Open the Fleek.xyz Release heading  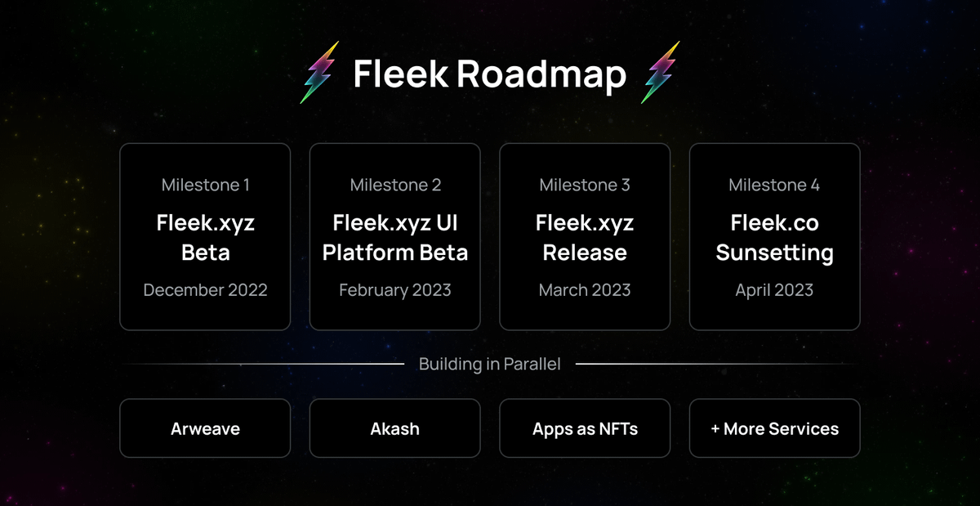[x=585, y=237]
